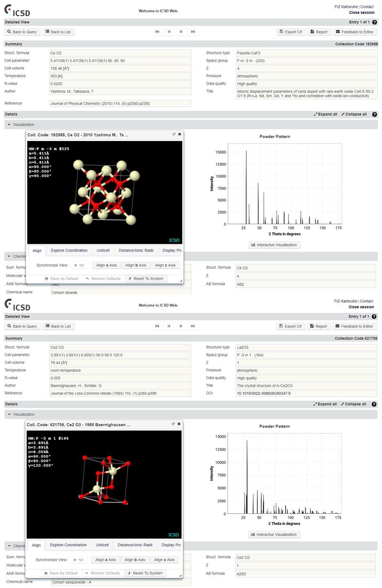Screen dimensions: 382x588
Task: Click the Structure type field La2O3
Action: 306,347
